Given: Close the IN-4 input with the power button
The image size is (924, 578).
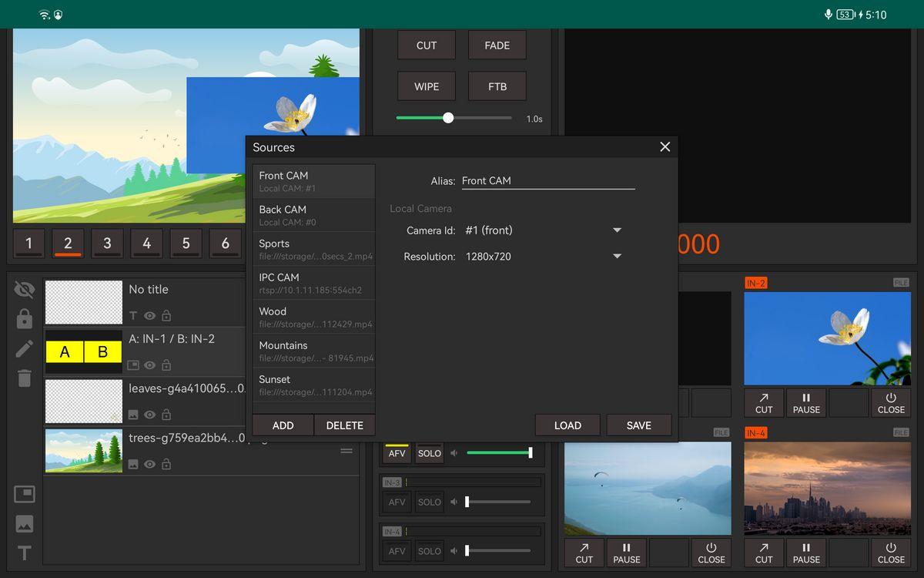Looking at the screenshot, I should click(891, 553).
